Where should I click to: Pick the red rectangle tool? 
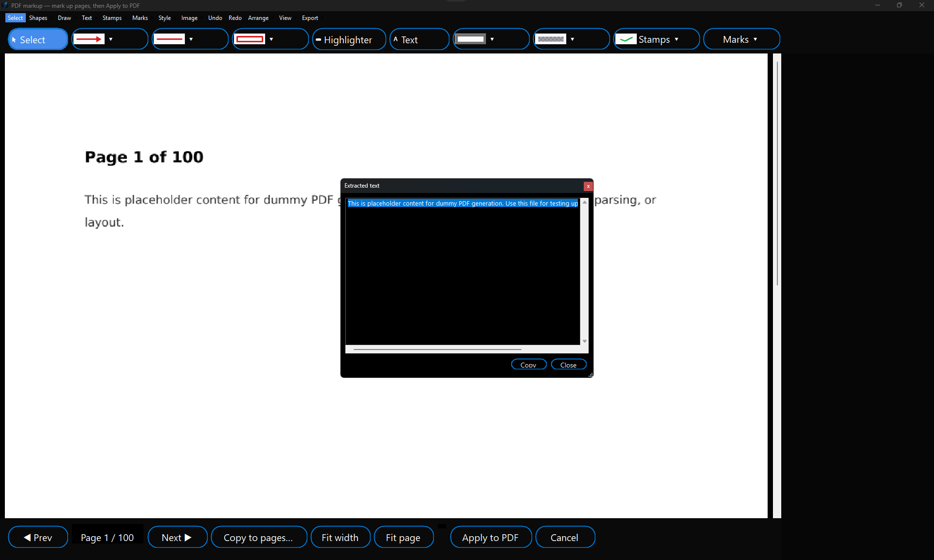pyautogui.click(x=250, y=39)
